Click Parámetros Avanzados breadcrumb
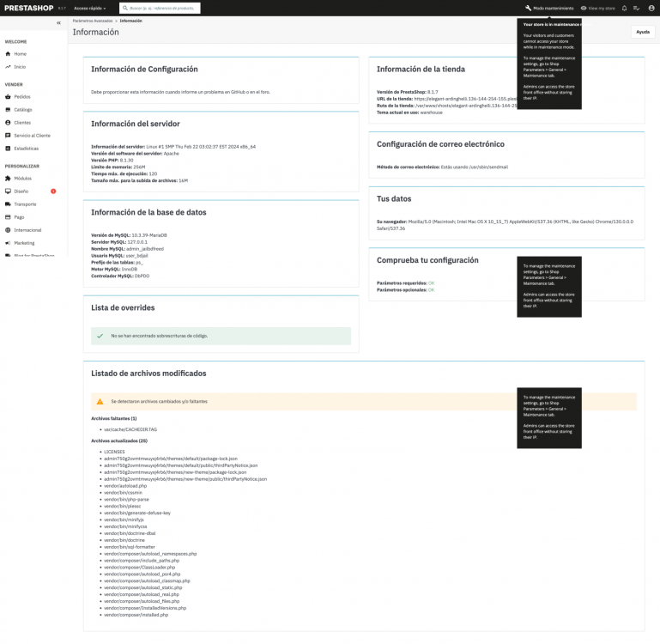Viewport: 660px width, 644px height. (x=93, y=21)
